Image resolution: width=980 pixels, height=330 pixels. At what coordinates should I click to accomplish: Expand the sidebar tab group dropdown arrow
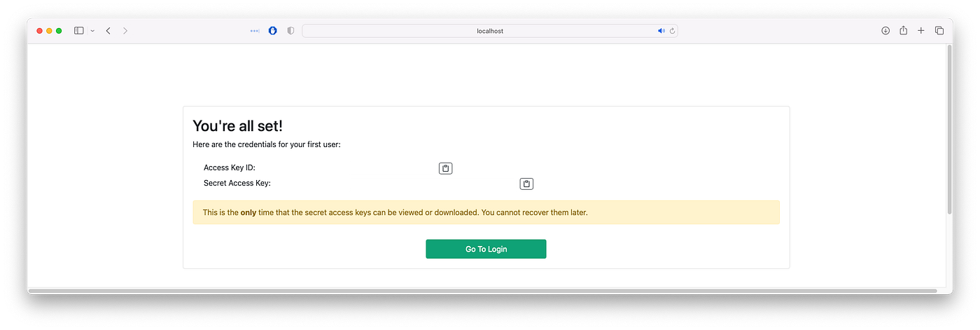coord(92,31)
